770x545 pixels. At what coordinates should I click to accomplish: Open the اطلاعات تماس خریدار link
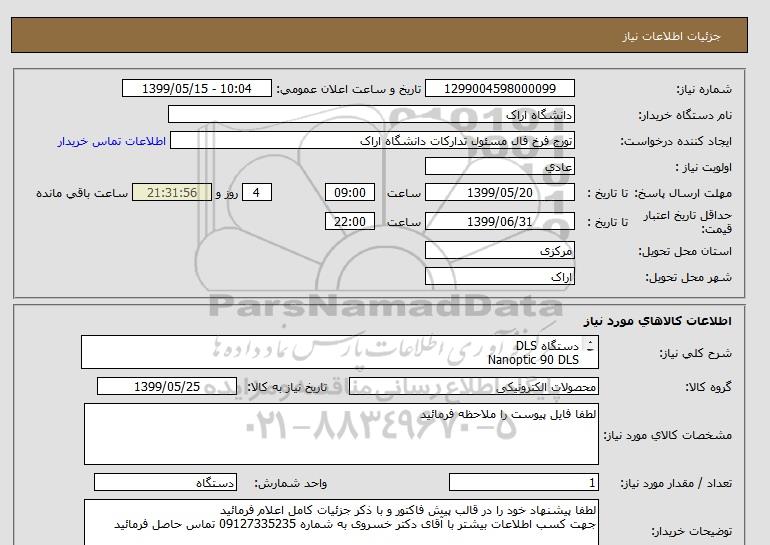[111, 141]
